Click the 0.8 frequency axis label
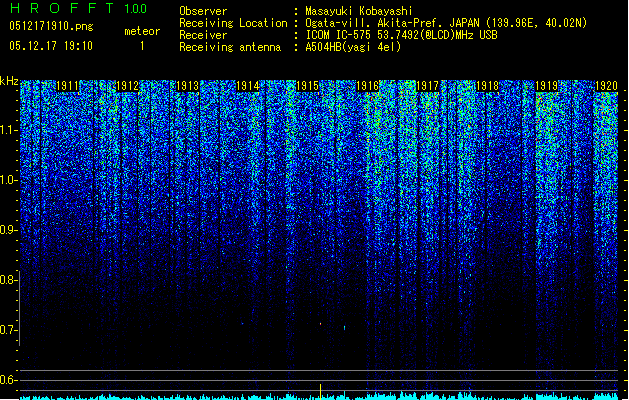629x400 pixels. tap(9, 280)
